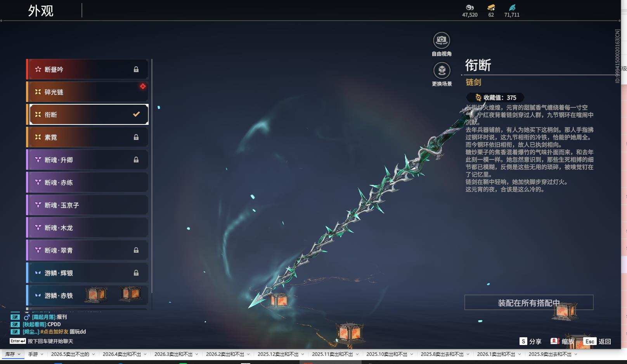The image size is (627, 364).
Task: Click the 按下回车键开始聊天 chat prompt
Action: (50, 341)
